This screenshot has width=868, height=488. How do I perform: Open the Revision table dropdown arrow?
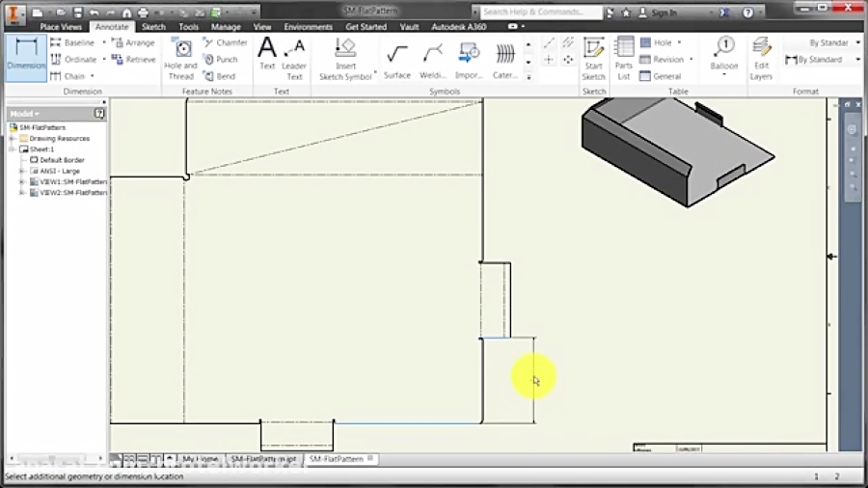tap(691, 59)
